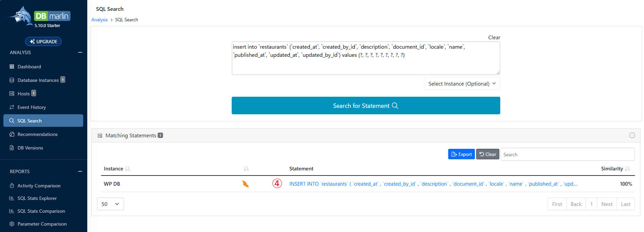Click the First pagination button
The height and width of the screenshot is (232, 644).
pyautogui.click(x=557, y=204)
